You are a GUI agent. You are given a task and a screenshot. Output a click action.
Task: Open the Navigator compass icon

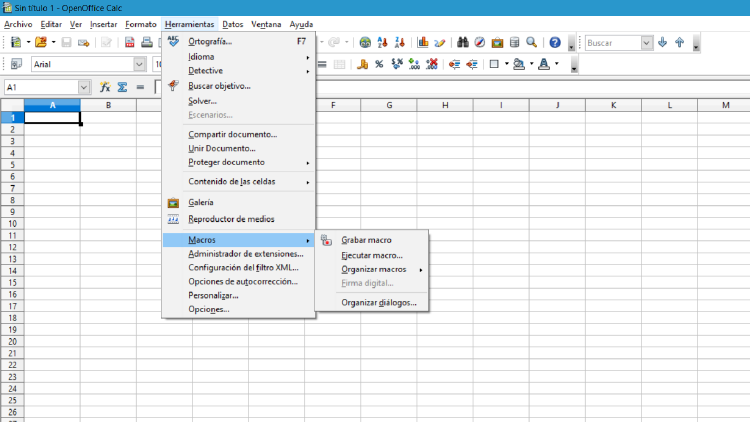coord(480,43)
